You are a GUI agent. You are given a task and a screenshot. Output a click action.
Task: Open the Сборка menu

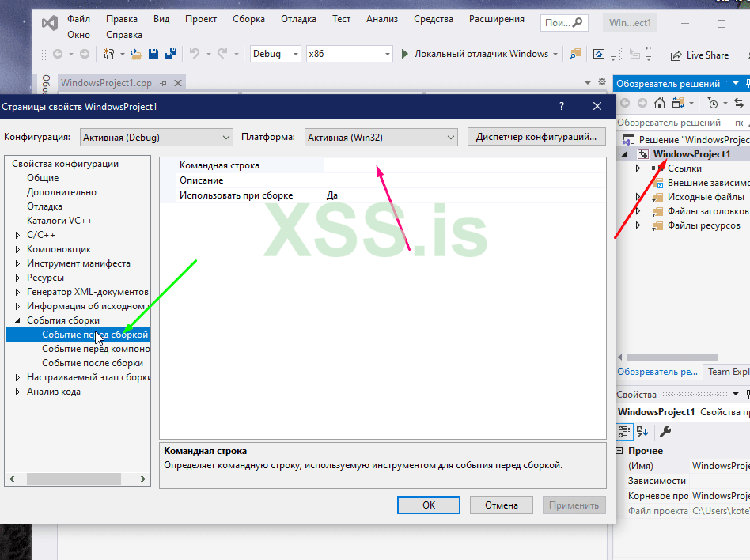coord(248,19)
